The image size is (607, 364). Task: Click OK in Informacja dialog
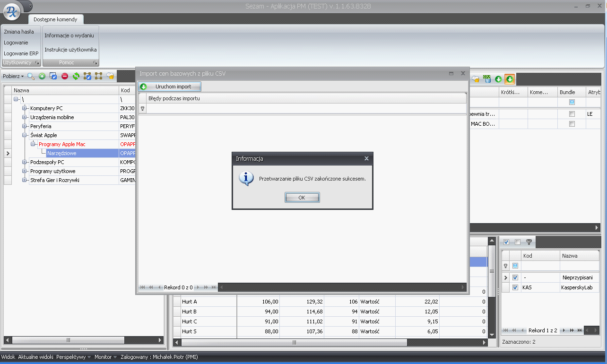pos(302,198)
